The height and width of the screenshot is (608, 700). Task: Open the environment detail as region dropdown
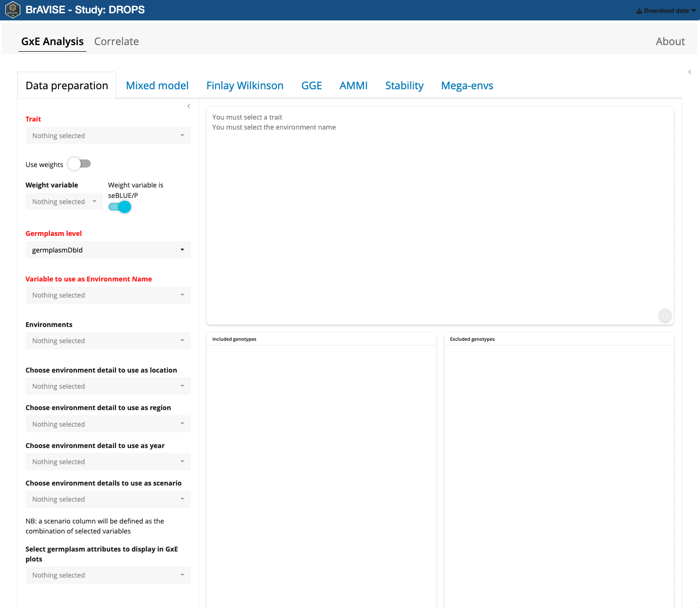click(x=108, y=424)
